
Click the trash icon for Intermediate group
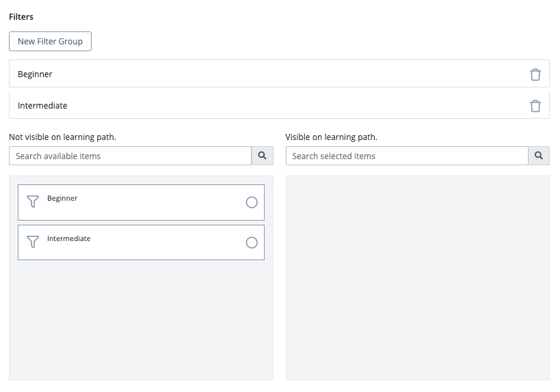point(535,106)
